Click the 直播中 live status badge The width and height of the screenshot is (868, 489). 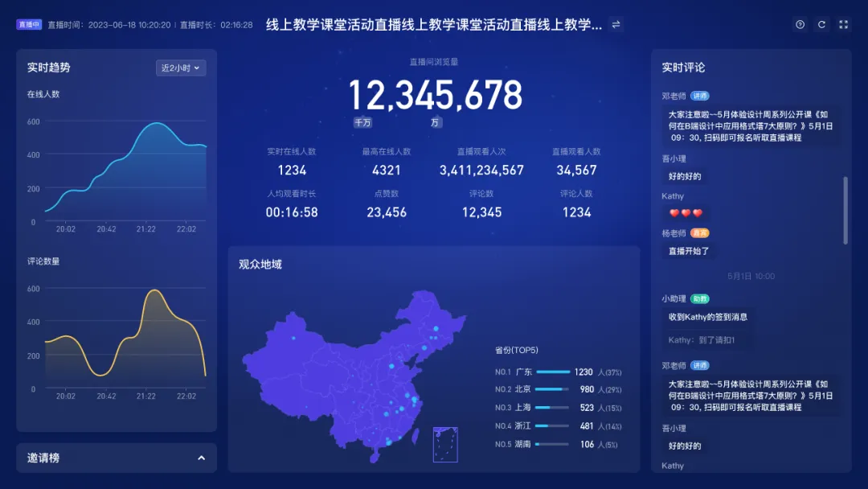point(29,24)
